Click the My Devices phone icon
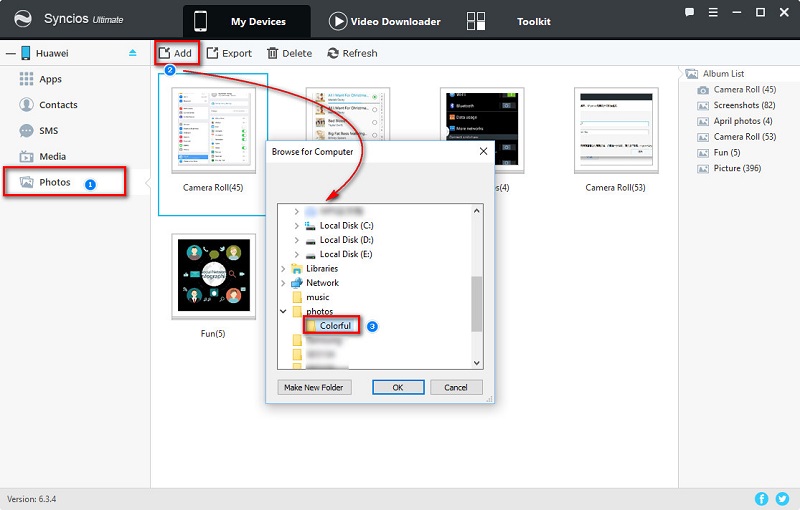Viewport: 800px width, 510px height. pos(201,21)
